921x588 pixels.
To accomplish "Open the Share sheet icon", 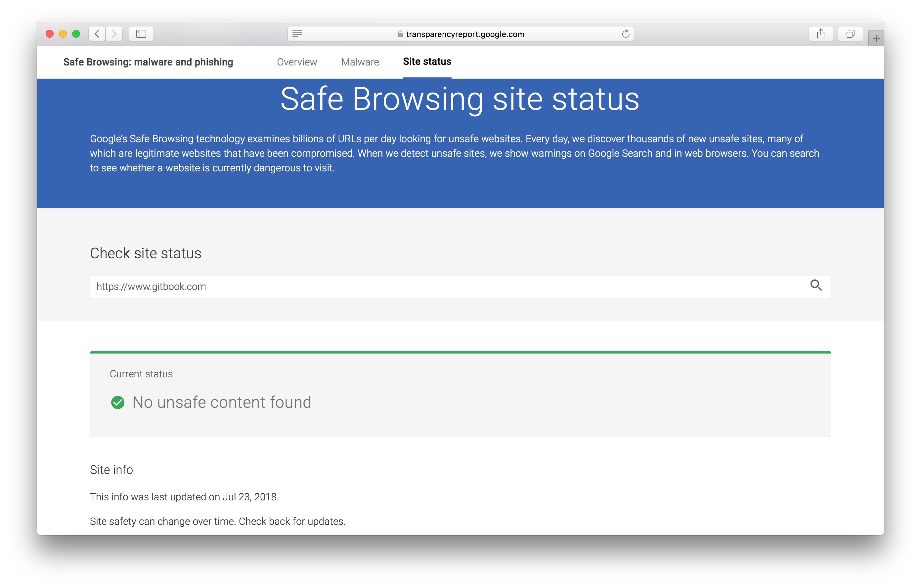I will point(820,34).
